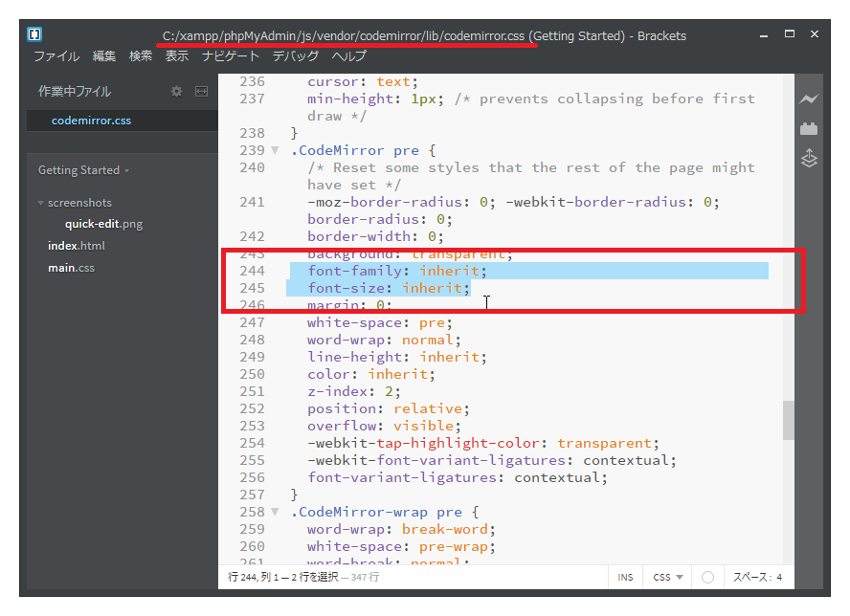Image resolution: width=850 pixels, height=616 pixels.
Task: Open main.css in the project tree
Action: click(x=71, y=268)
